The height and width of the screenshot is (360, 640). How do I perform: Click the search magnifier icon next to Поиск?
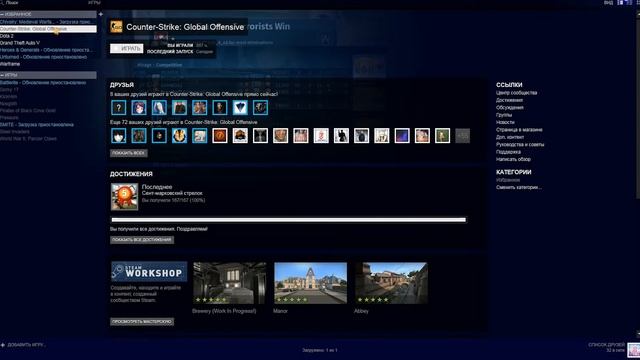tap(2, 2)
